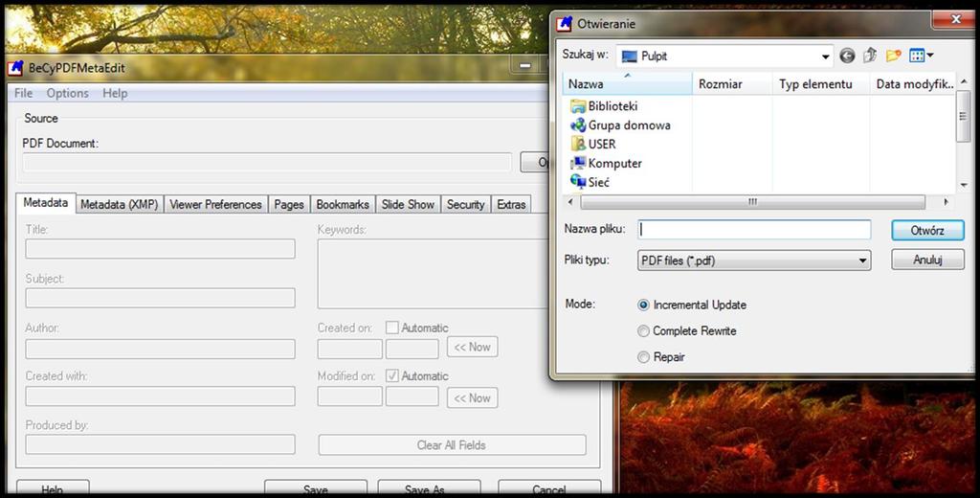Toggle Automatic checkbox for Created on
This screenshot has width=980, height=498.
pyautogui.click(x=391, y=328)
